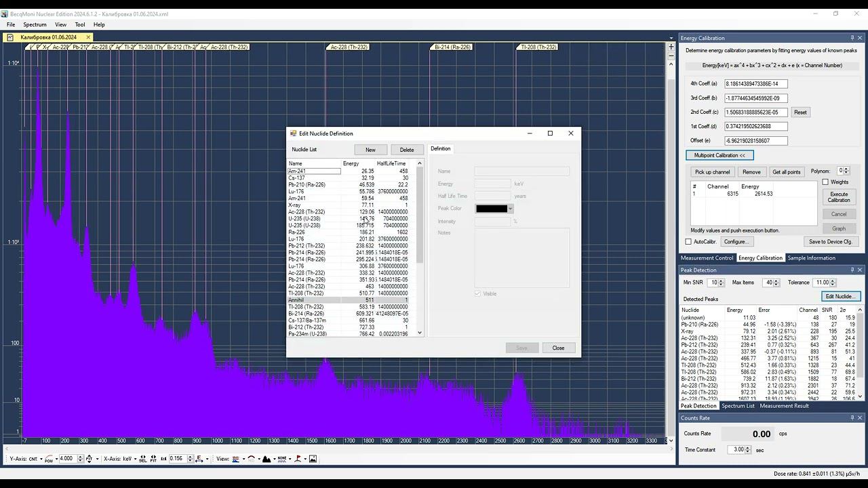Screen dimensions: 868x488
Task: Enable the Weights checkbox
Action: (x=825, y=182)
